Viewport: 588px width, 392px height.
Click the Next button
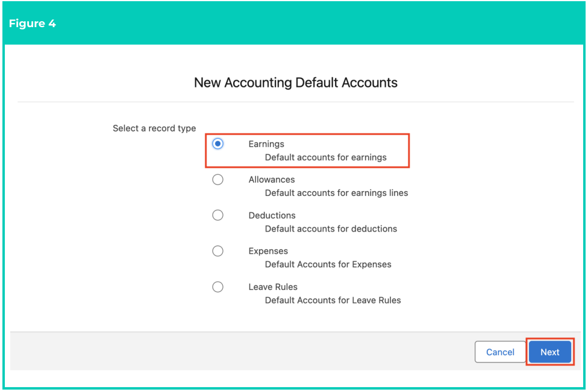pyautogui.click(x=550, y=352)
